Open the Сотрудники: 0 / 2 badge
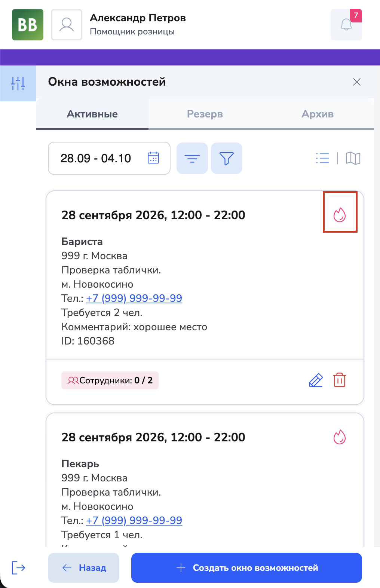This screenshot has height=588, width=380. pos(110,380)
